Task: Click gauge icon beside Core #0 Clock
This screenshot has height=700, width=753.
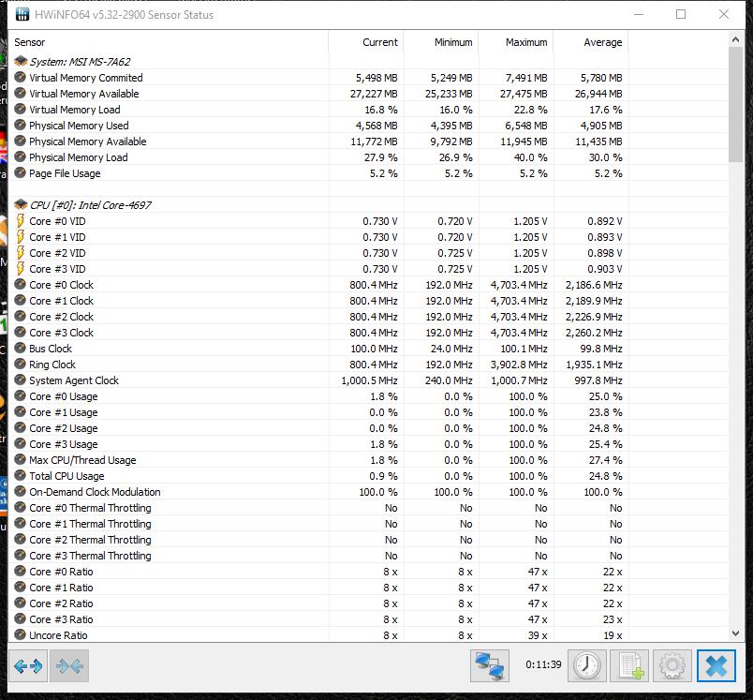Action: click(x=21, y=285)
